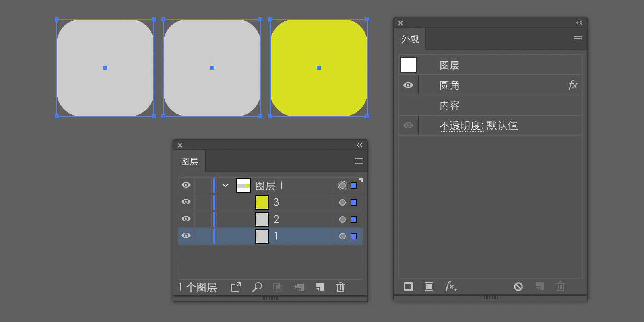
Task: Select the 外观 panel tab
Action: [x=410, y=39]
